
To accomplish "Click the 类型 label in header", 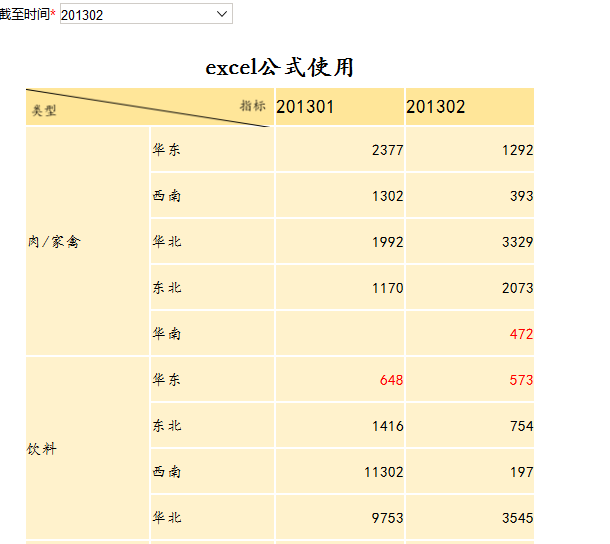I will [x=44, y=111].
